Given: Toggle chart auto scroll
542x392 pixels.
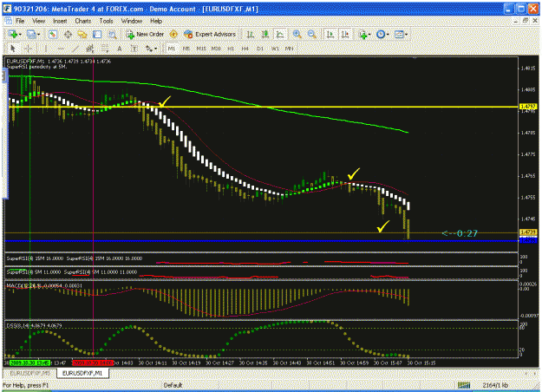Looking at the screenshot, I should point(330,34).
